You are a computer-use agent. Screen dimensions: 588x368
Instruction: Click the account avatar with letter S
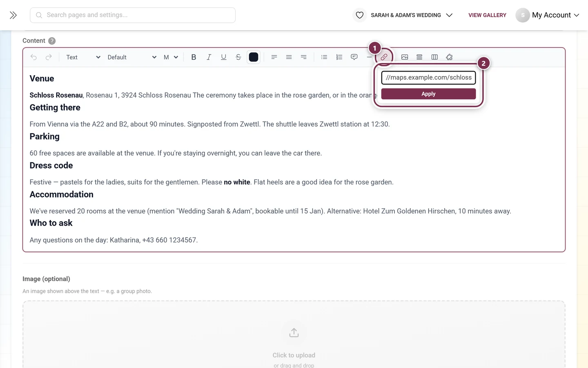pos(523,15)
